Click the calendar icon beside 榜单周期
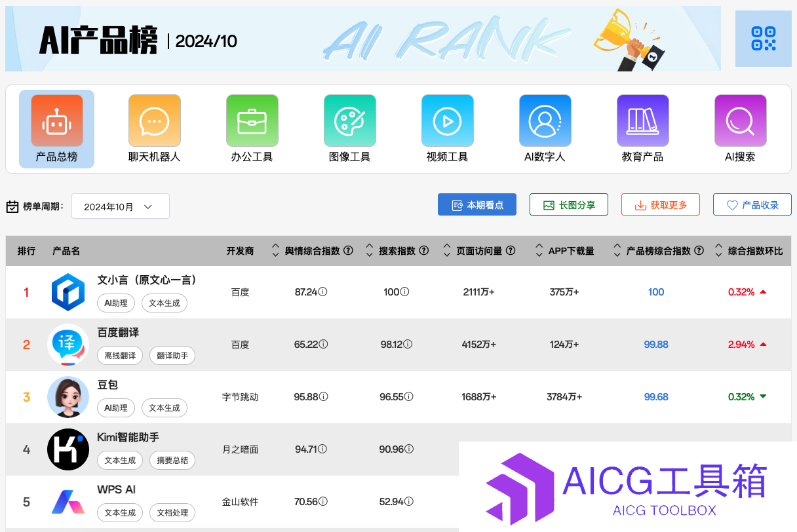This screenshot has height=532, width=797. click(12, 206)
